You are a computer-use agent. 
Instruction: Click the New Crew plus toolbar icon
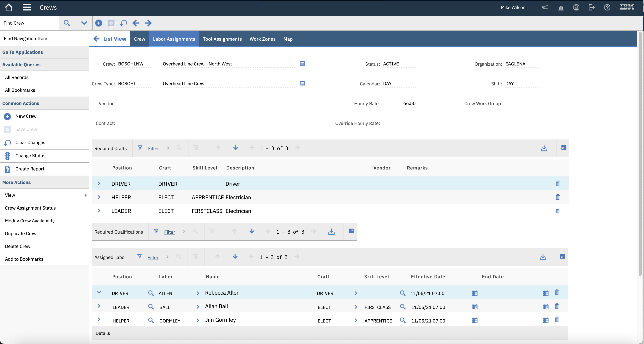point(98,23)
